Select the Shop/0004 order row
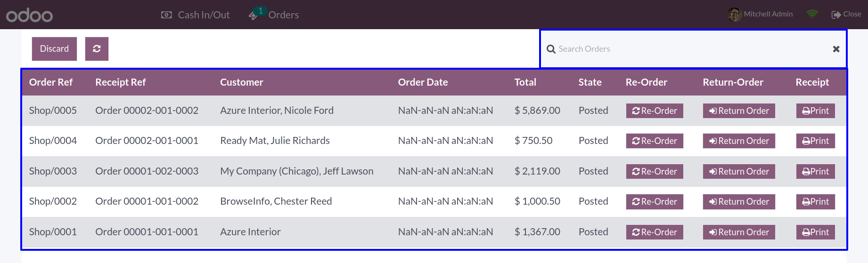 pos(434,141)
